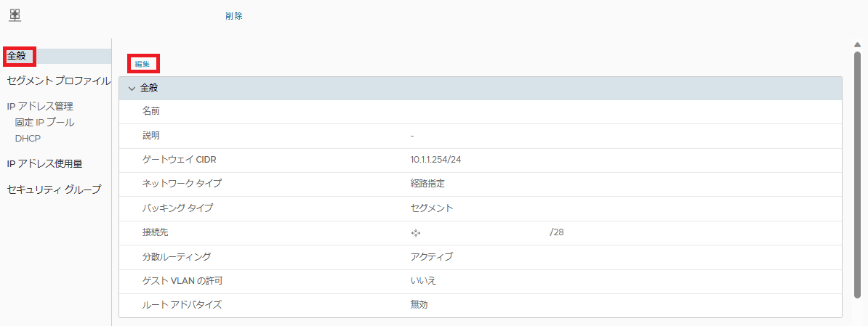Click the network icon at top left
Image resolution: width=868 pixels, height=326 pixels.
(x=15, y=15)
